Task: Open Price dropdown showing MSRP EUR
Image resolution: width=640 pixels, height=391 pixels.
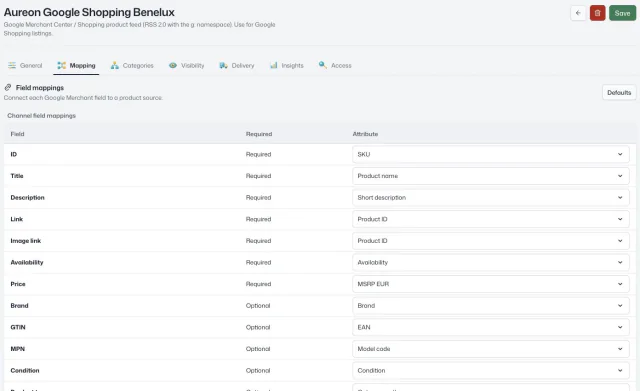Action: [491, 284]
